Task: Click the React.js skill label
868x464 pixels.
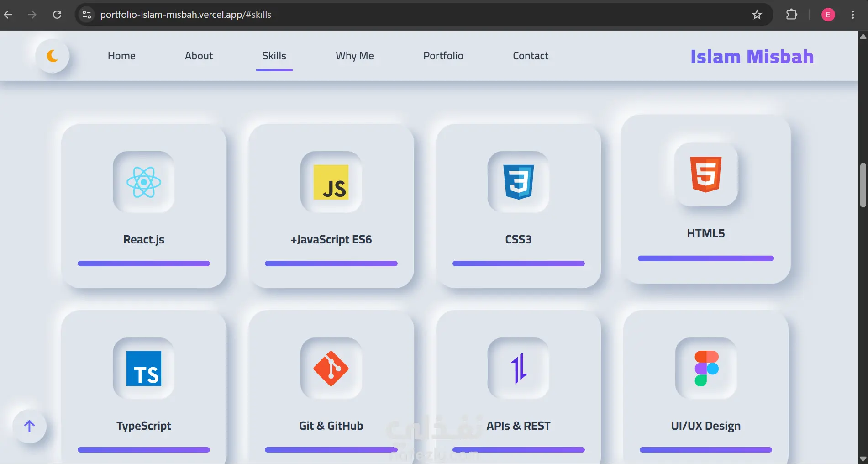Action: (x=144, y=240)
